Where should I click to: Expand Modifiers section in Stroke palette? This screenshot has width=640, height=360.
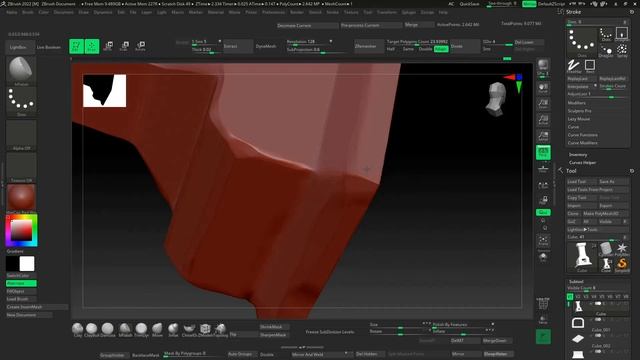[x=576, y=103]
